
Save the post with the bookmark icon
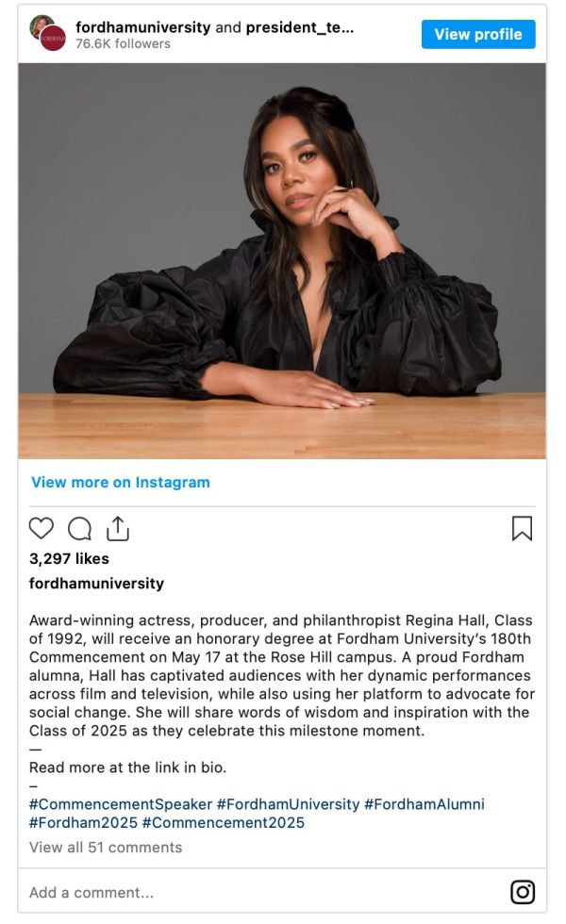pyautogui.click(x=522, y=528)
